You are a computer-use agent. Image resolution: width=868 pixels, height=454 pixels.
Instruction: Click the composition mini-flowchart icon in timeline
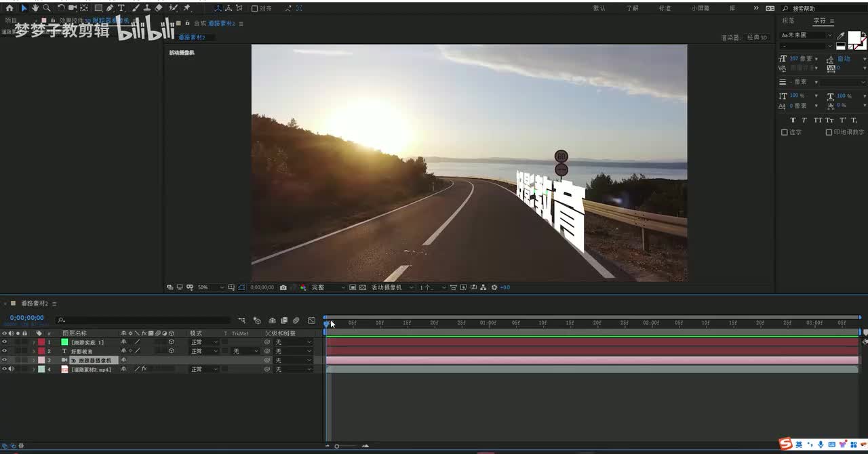point(242,321)
